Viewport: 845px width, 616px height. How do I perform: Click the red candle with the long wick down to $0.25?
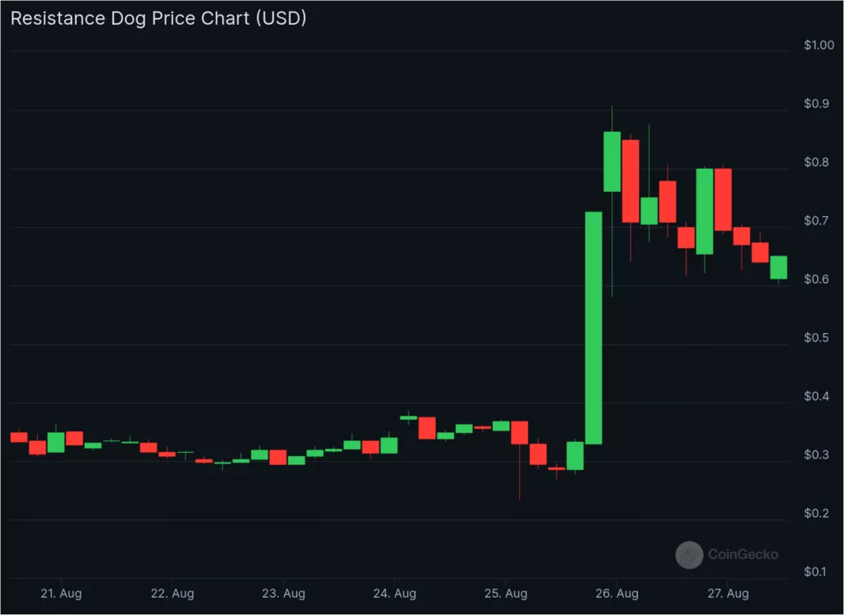tap(520, 433)
